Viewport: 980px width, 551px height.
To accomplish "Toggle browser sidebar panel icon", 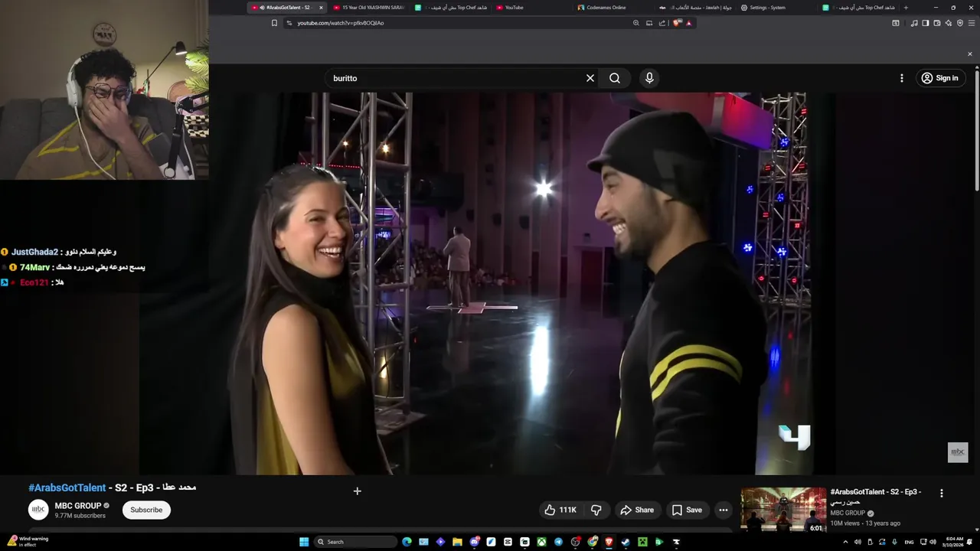I will [x=925, y=23].
